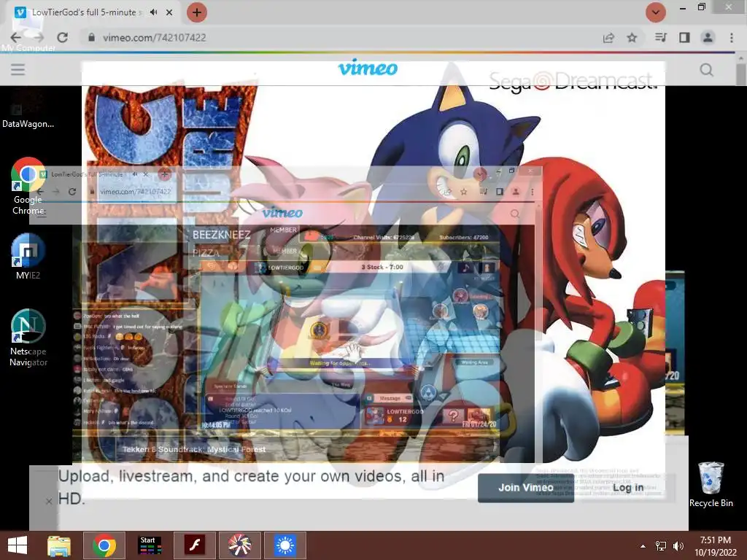Click the Vimeo logo in header
The image size is (747, 560).
pyautogui.click(x=368, y=68)
